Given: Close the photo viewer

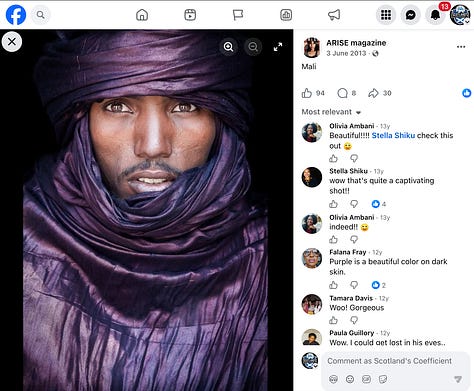Looking at the screenshot, I should coord(12,42).
